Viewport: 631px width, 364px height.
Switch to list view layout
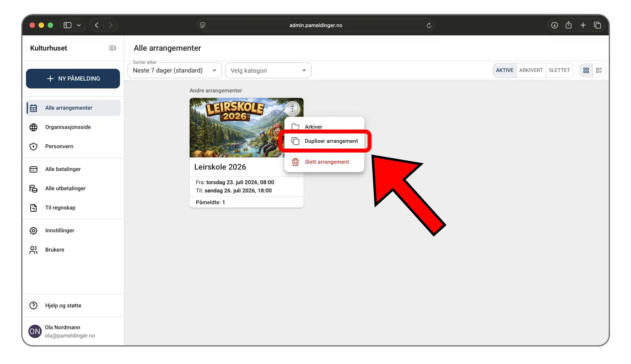coord(599,70)
